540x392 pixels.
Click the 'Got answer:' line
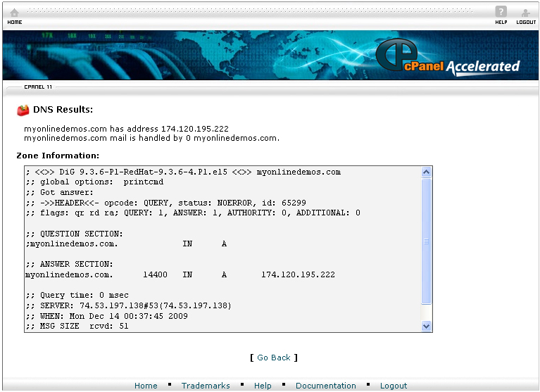pyautogui.click(x=60, y=192)
